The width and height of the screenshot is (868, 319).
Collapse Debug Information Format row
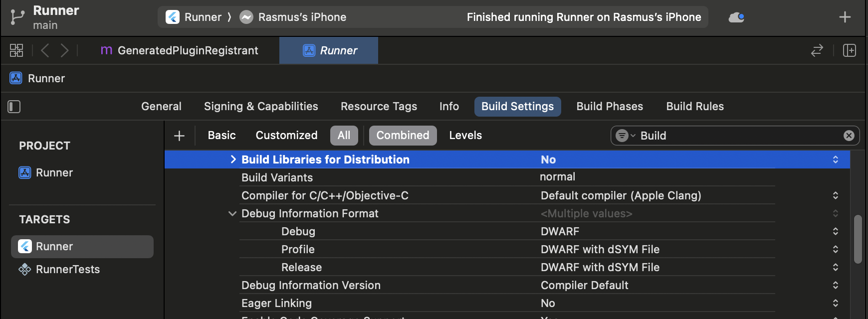[232, 213]
